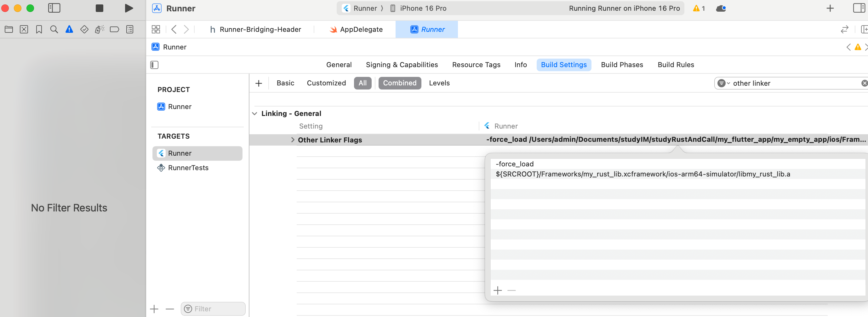This screenshot has width=868, height=317.
Task: Switch to Runner-Bridging-Header tab
Action: [255, 29]
